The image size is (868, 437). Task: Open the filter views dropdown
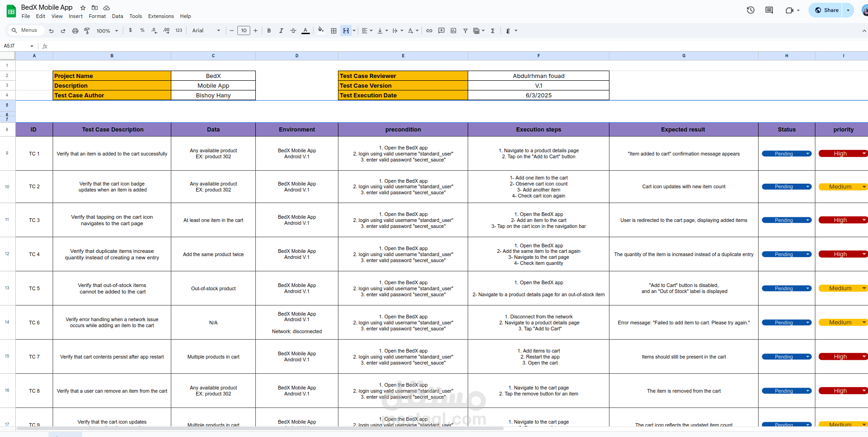(479, 31)
